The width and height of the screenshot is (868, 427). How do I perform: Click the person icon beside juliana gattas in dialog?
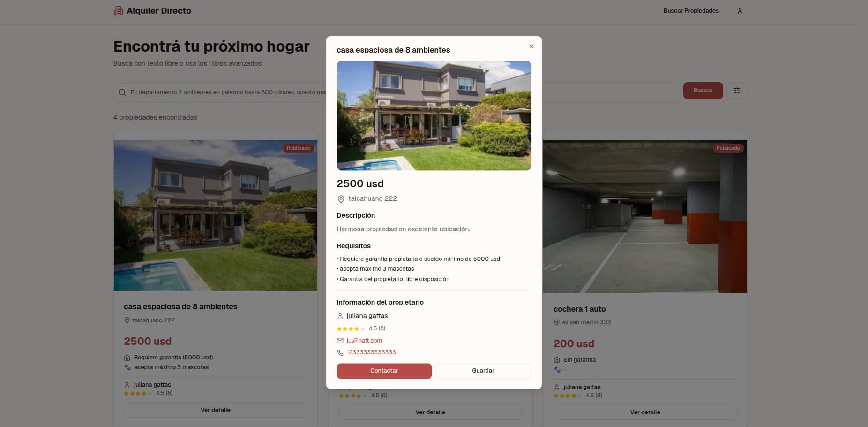tap(340, 316)
